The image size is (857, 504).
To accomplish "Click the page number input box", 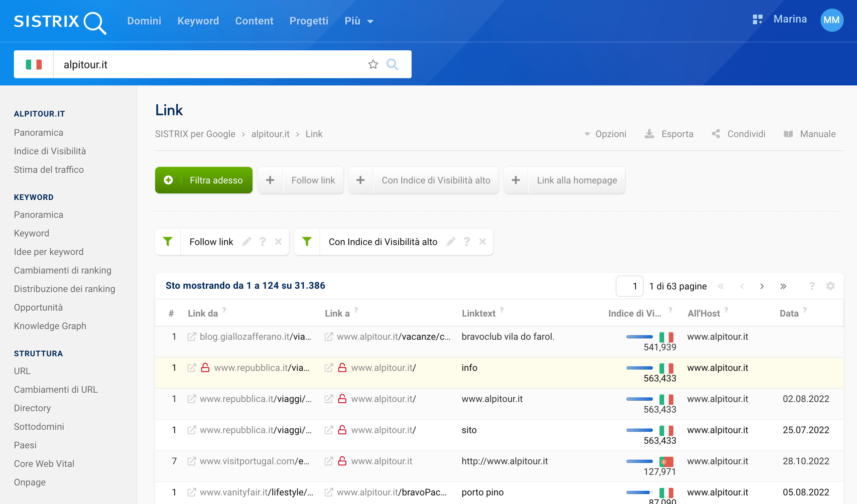I will [629, 286].
